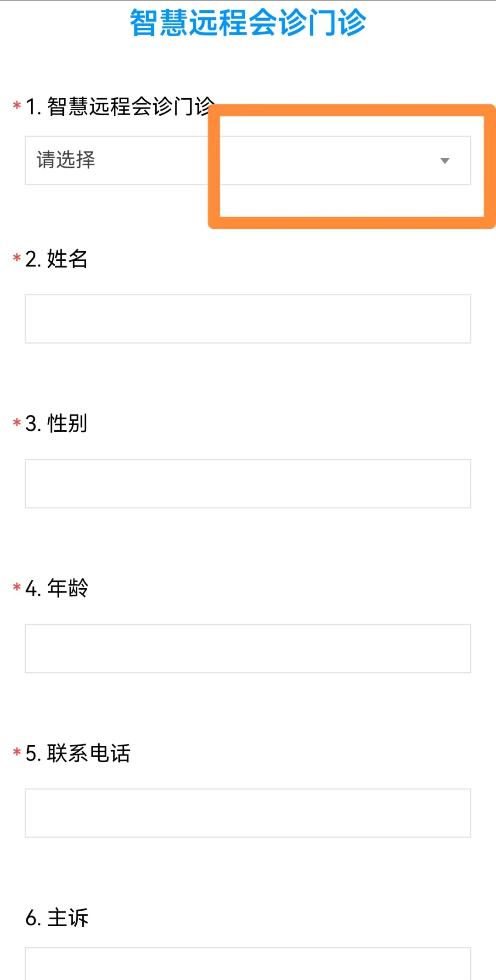
Task: Tap the 5. 联系电话 question label
Action: [x=78, y=753]
